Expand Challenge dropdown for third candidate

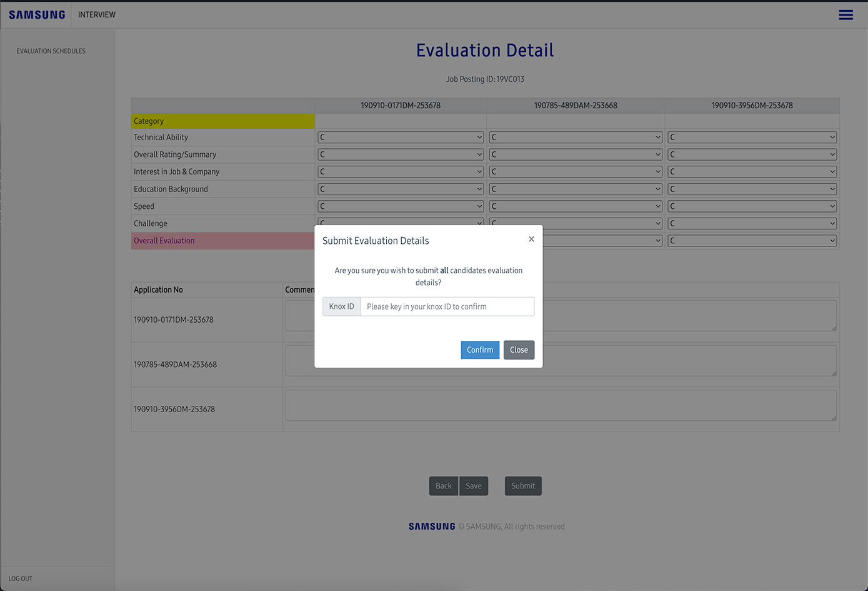point(752,223)
